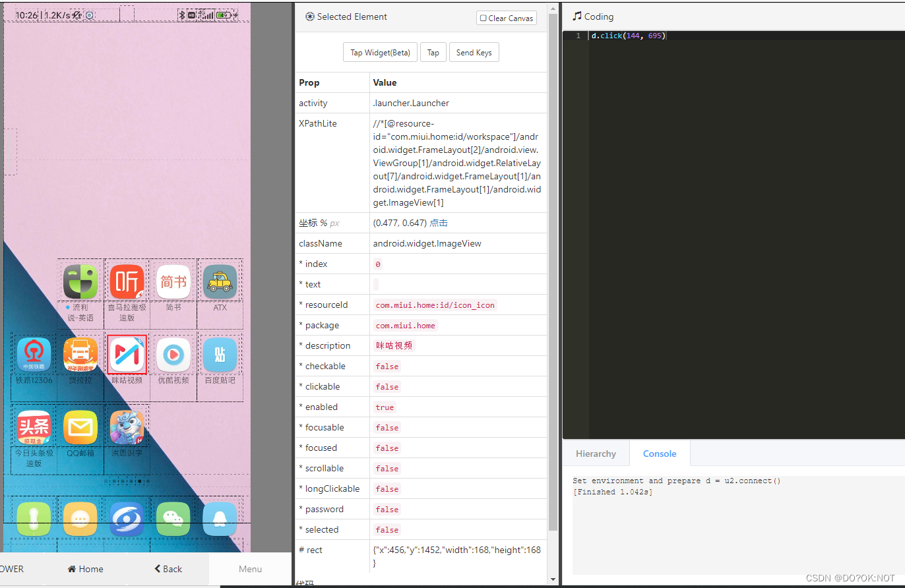Click the clickable false value
The height and width of the screenshot is (588, 905).
tap(387, 386)
